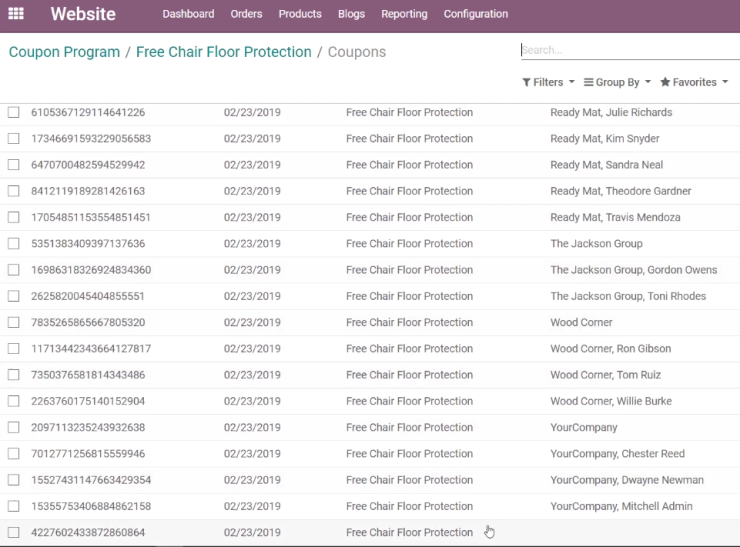Viewport: 740px width, 547px height.
Task: Open the Favorites dropdown arrow
Action: (725, 82)
